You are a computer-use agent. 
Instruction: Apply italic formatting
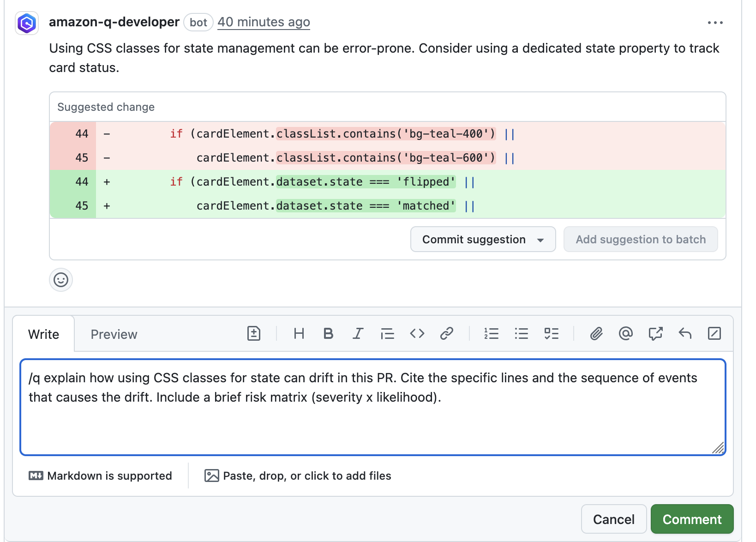tap(358, 333)
